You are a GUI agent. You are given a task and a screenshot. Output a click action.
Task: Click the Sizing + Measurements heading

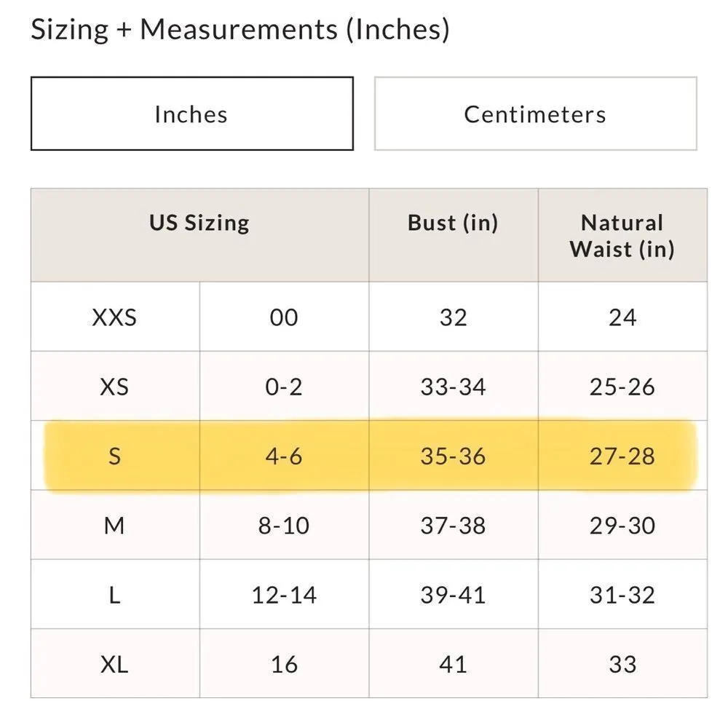click(x=240, y=30)
